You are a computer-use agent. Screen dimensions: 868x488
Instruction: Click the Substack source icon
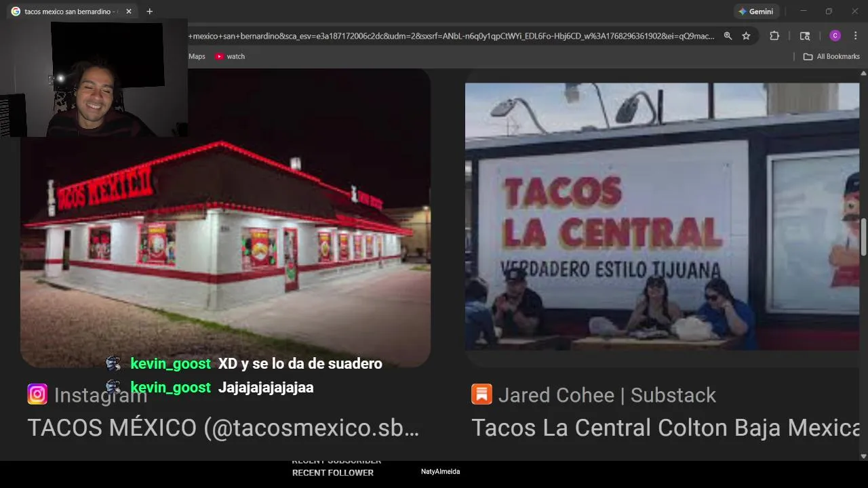click(x=481, y=394)
